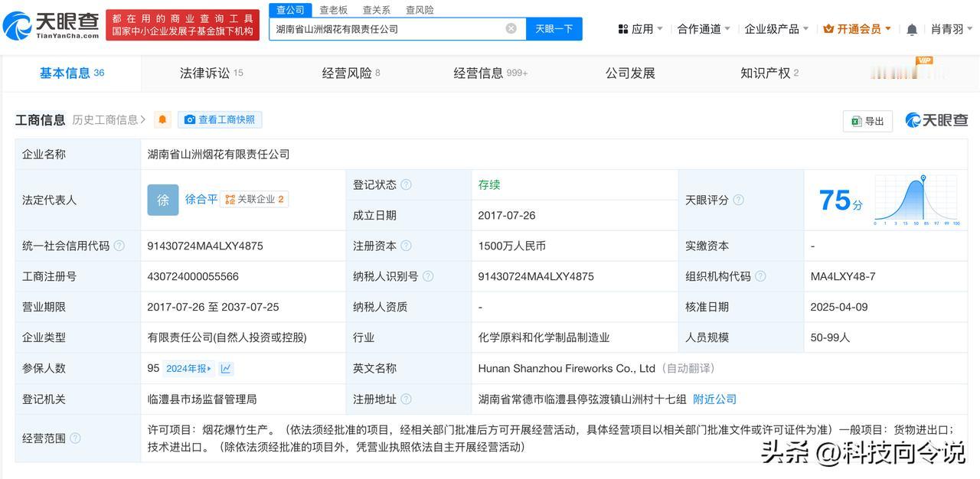Switch to the 查公司 search tab
Viewport: 980px width, 479px height.
click(x=290, y=10)
